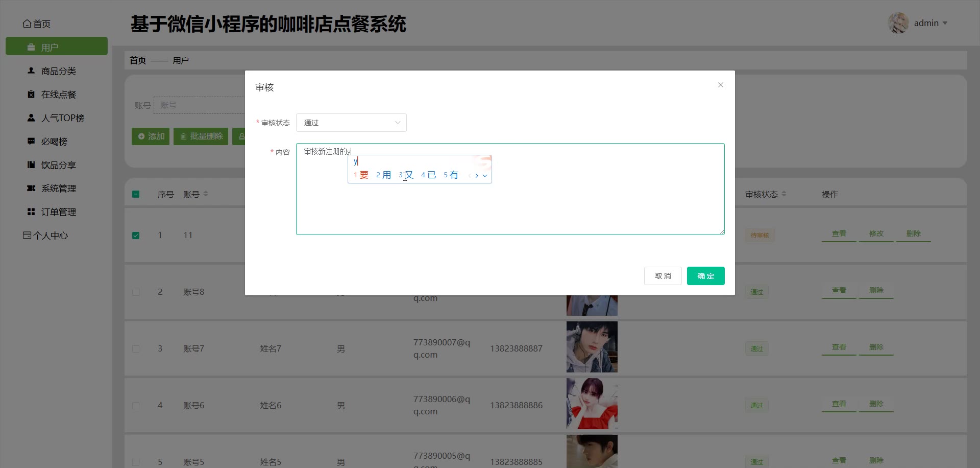Open the 审核状态 dropdown showing 通过
The width and height of the screenshot is (980, 468).
pyautogui.click(x=351, y=123)
